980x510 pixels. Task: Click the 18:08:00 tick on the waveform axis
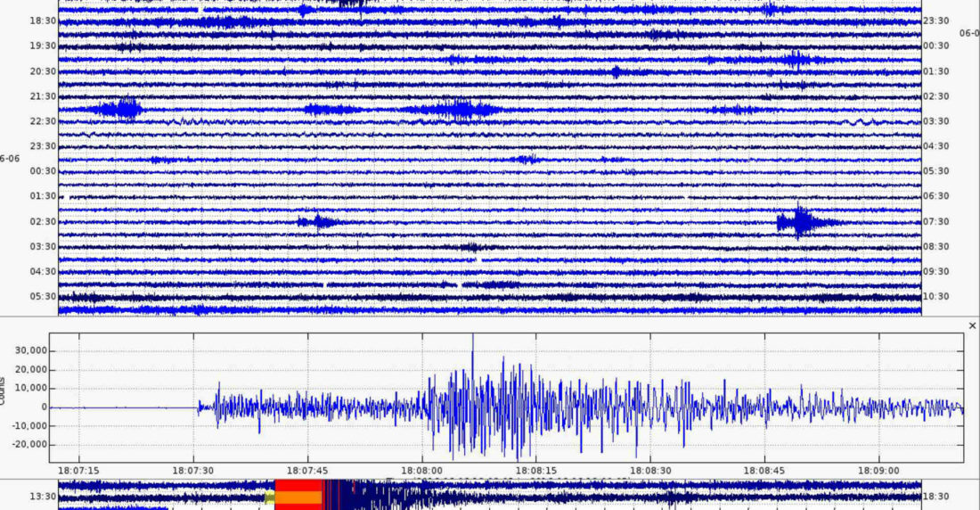[421, 468]
